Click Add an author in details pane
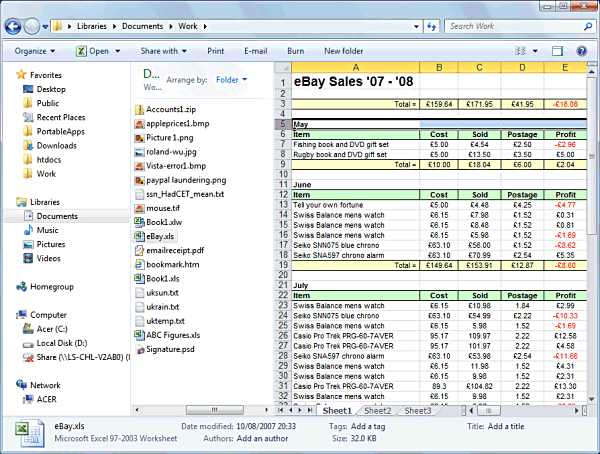This screenshot has height=454, width=600. tap(262, 439)
